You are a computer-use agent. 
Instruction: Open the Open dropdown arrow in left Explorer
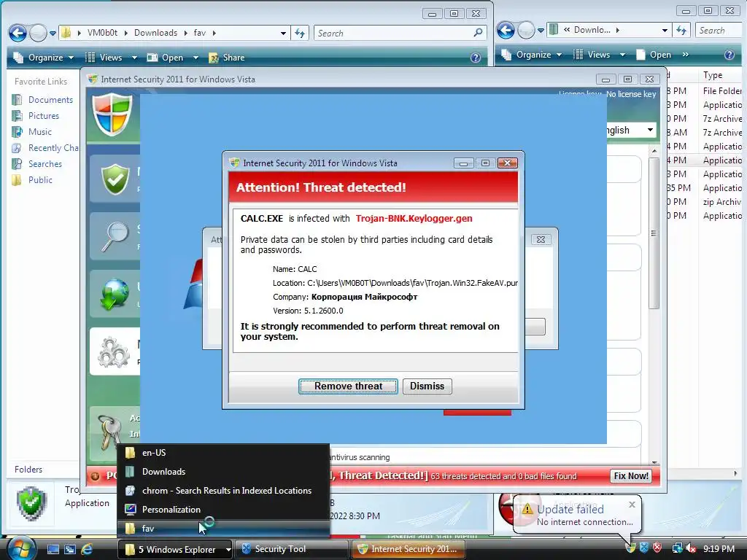pyautogui.click(x=196, y=58)
